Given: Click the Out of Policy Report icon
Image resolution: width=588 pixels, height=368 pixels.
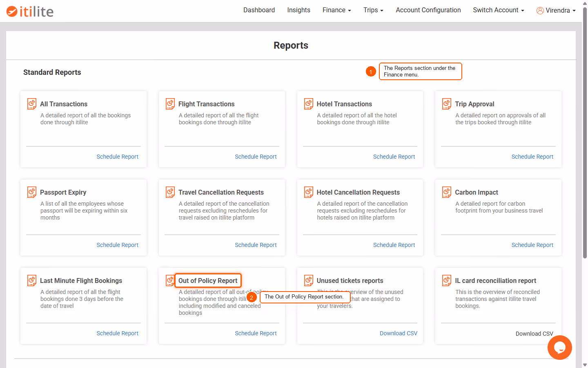Looking at the screenshot, I should click(x=170, y=280).
